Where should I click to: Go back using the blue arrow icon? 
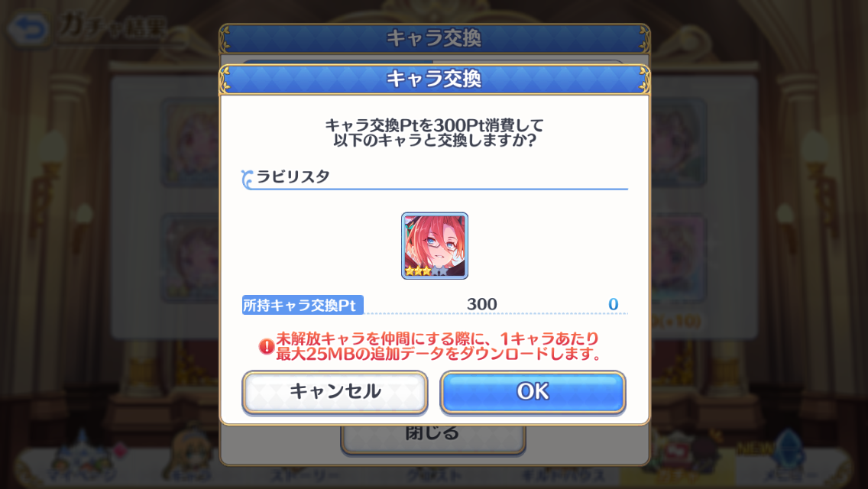click(29, 28)
